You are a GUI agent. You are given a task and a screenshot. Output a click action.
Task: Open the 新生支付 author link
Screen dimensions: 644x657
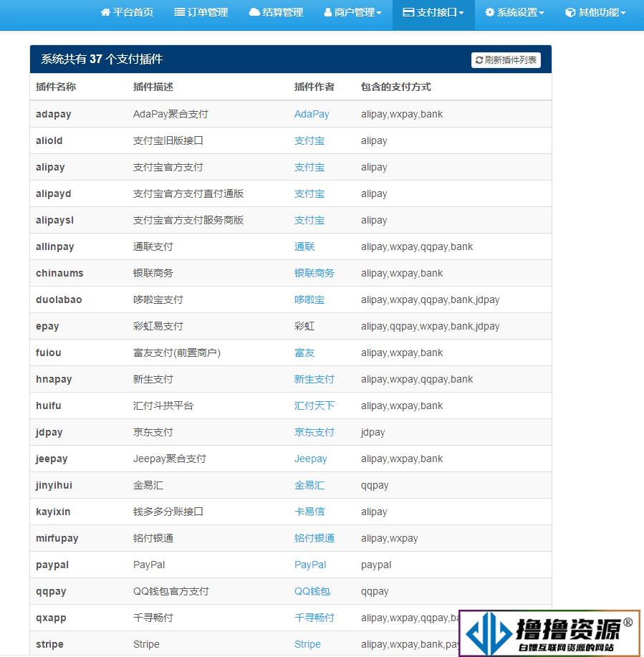pos(314,379)
